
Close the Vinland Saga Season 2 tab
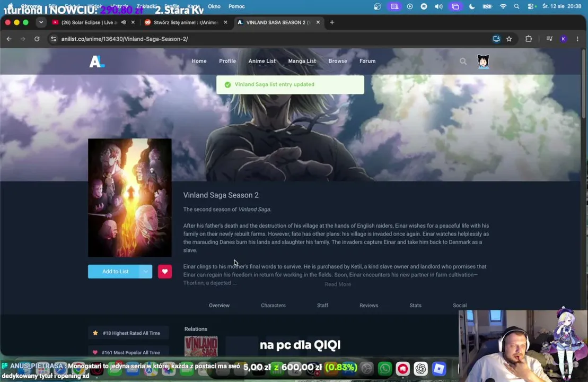click(318, 22)
